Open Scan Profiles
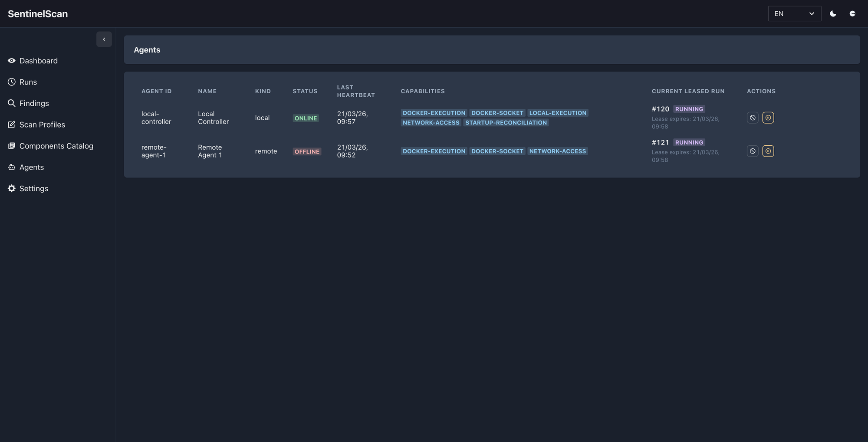Viewport: 868px width, 442px height. [x=42, y=124]
